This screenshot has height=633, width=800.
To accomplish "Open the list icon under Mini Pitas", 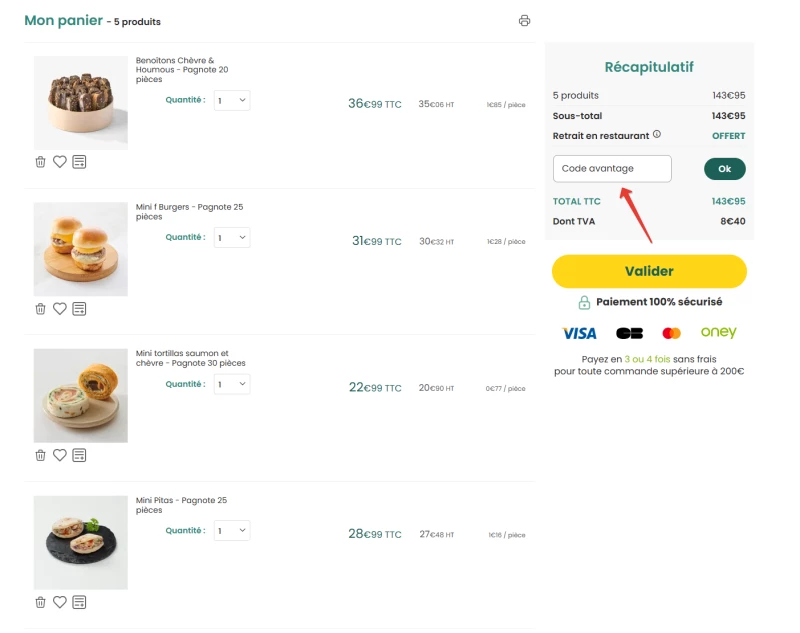I will point(79,602).
